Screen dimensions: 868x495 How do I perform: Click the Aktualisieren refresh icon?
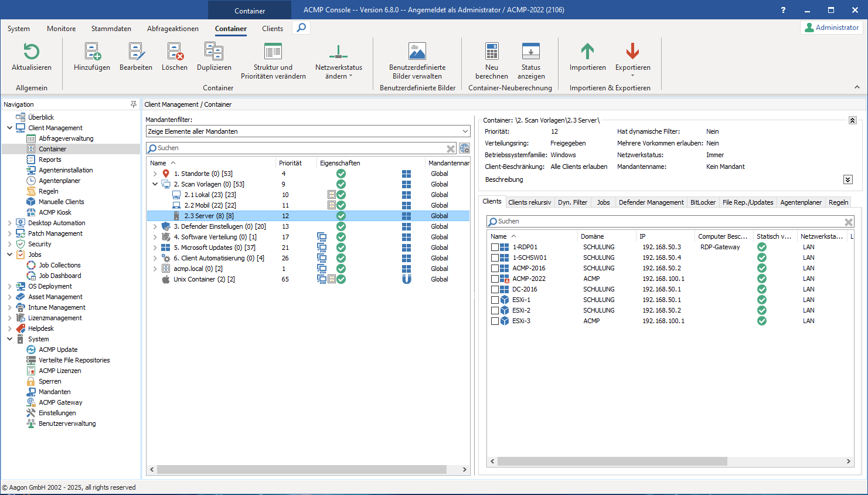[32, 52]
